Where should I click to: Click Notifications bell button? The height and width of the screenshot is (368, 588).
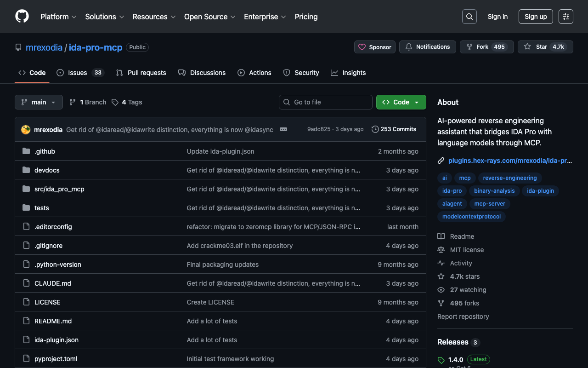coord(427,47)
